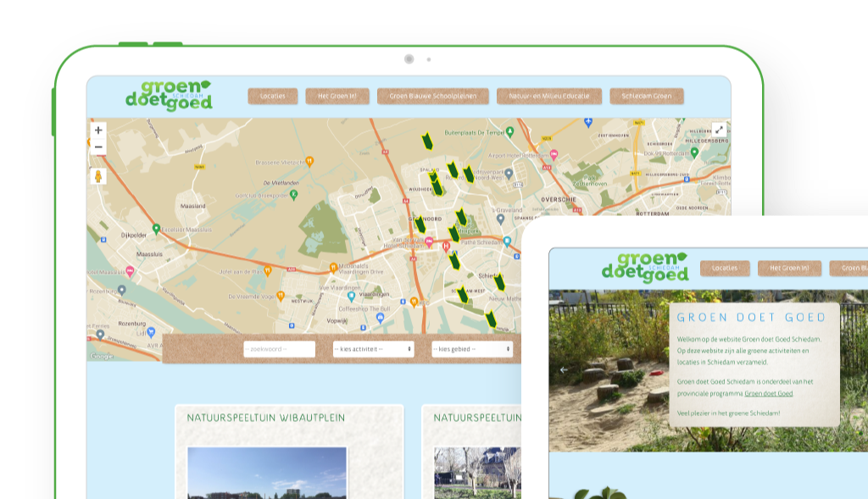This screenshot has height=499, width=868.
Task: Click the 'OVERSCHIE' district label
Action: (x=559, y=200)
